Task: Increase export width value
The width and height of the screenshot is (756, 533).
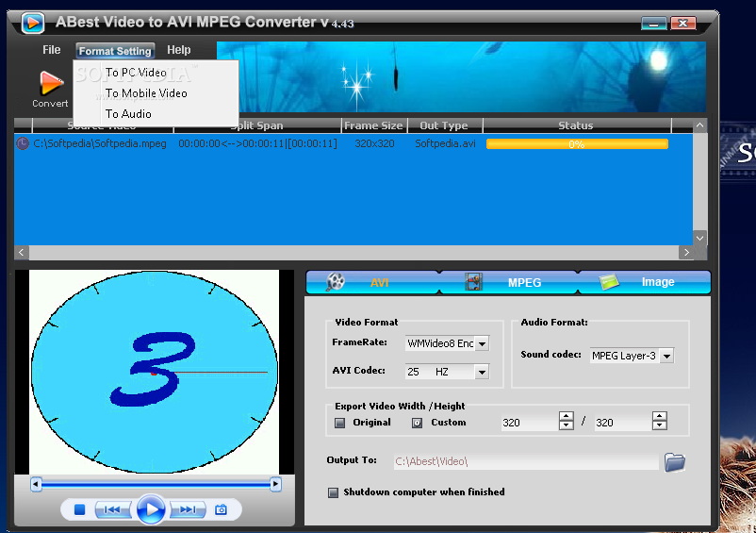Action: [566, 416]
